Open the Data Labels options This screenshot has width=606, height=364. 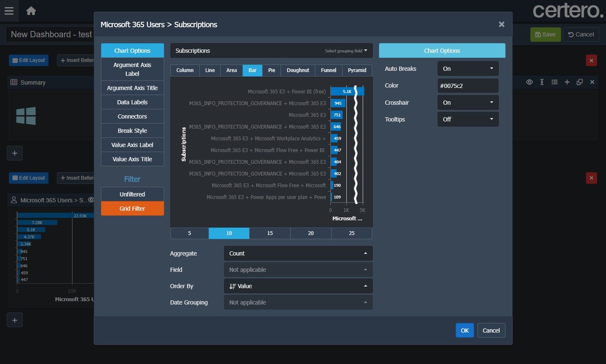click(132, 102)
